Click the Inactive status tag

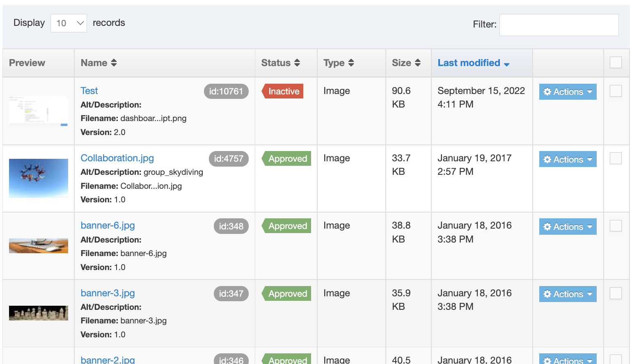click(283, 92)
